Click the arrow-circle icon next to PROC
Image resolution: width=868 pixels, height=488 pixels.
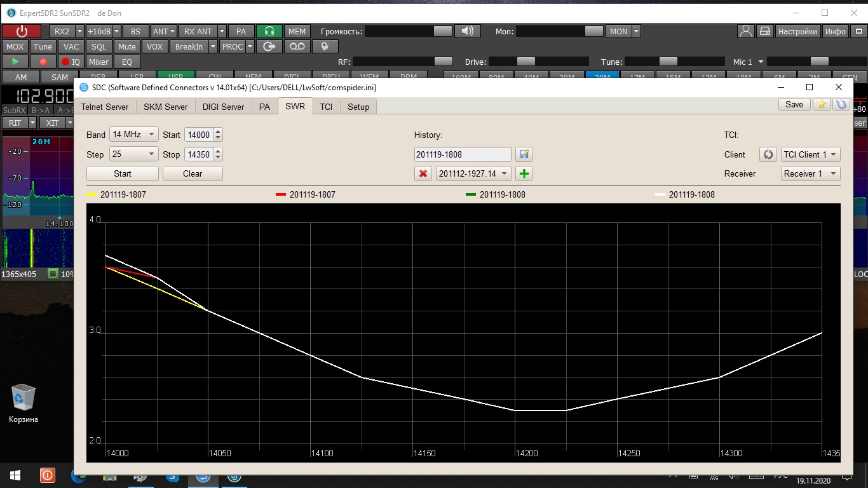click(x=269, y=46)
